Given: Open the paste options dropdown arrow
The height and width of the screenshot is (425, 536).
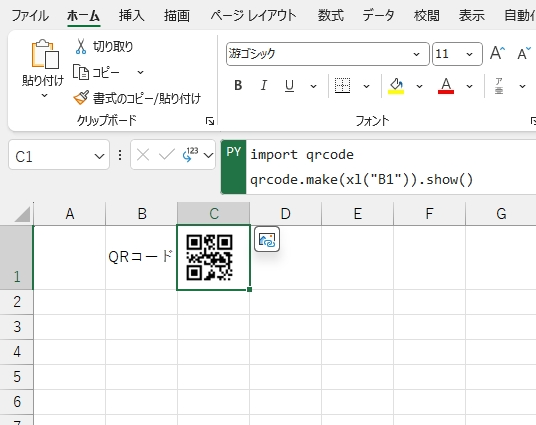Looking at the screenshot, I should 44,96.
